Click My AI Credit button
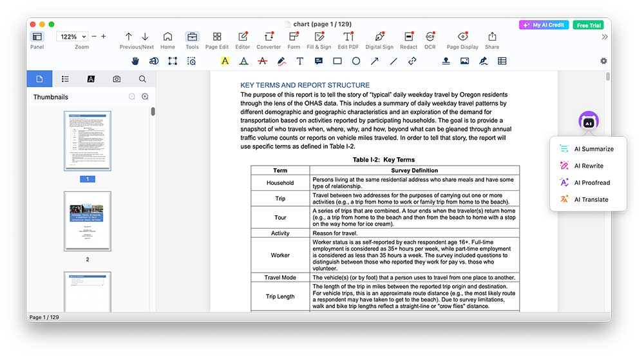Viewport: 644px width, 357px height. [544, 25]
